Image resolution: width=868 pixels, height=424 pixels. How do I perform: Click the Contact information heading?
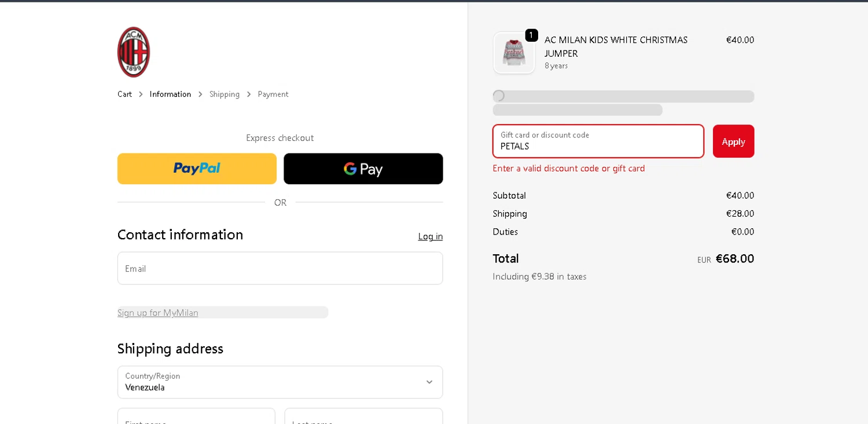(x=180, y=235)
